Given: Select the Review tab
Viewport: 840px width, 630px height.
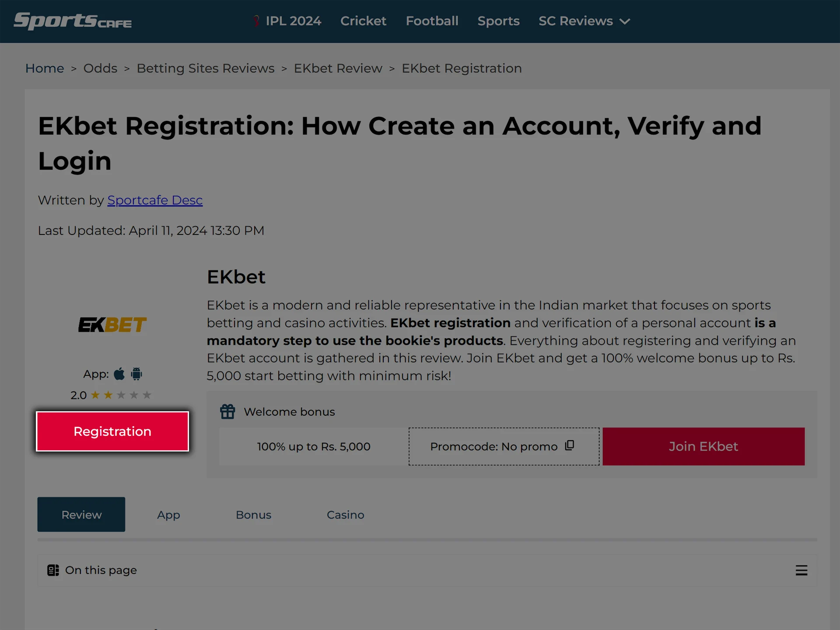Looking at the screenshot, I should coord(80,514).
